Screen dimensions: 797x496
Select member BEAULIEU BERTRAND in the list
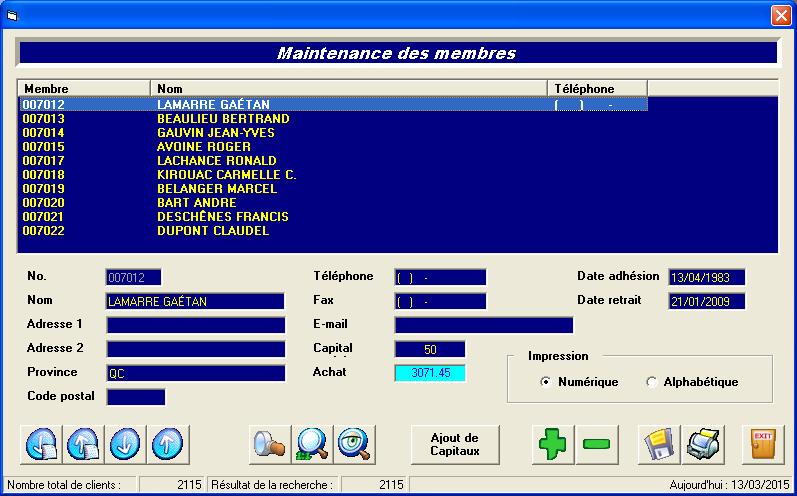pyautogui.click(x=223, y=119)
